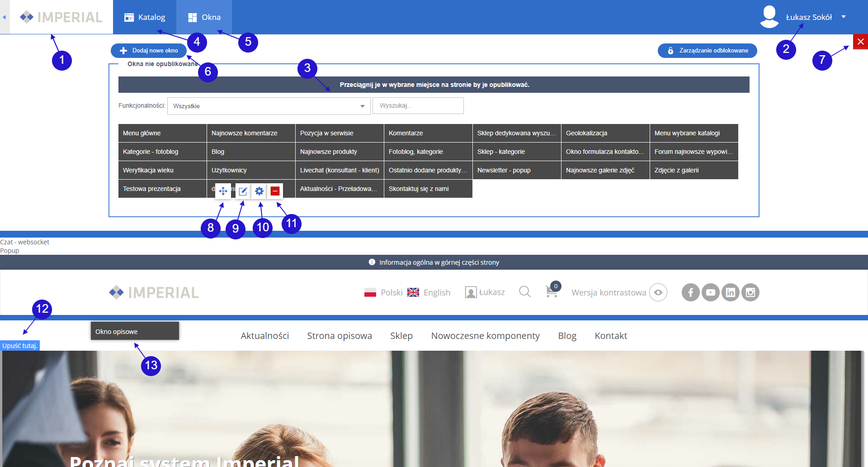Open the YouTube social icon
868x467 pixels.
coord(710,292)
